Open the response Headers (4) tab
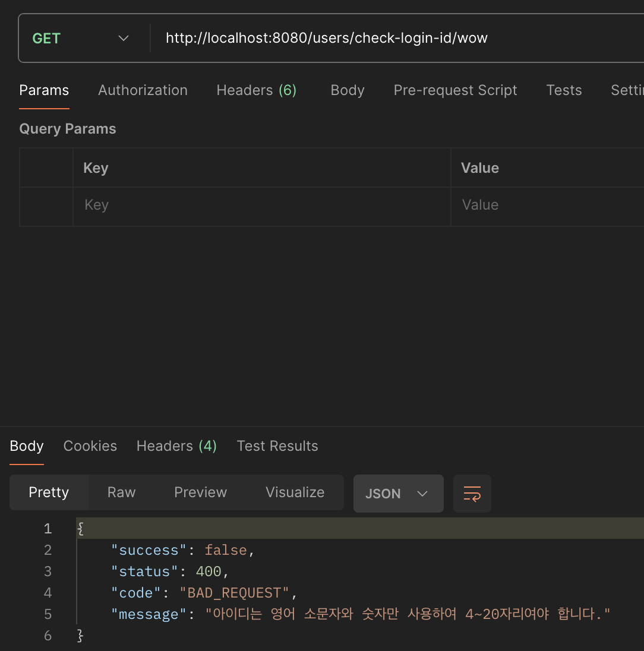 (x=176, y=446)
